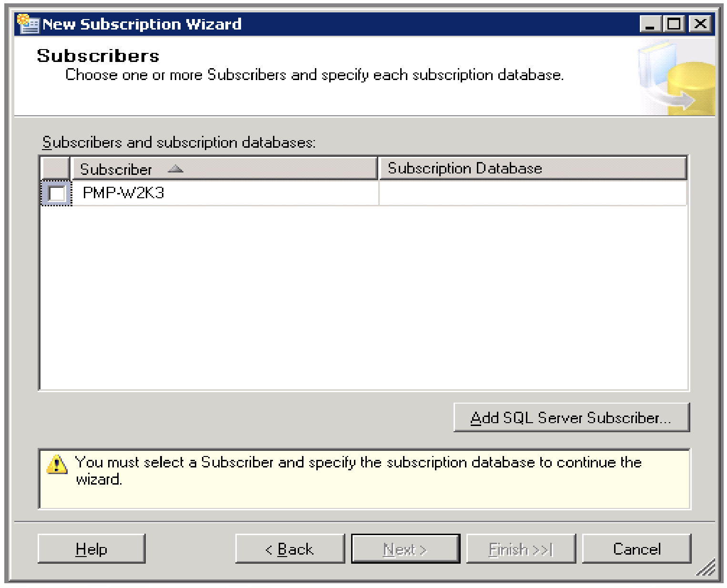Click the 'Choose one or more Subscribers' description
The width and height of the screenshot is (727, 588).
tap(314, 75)
